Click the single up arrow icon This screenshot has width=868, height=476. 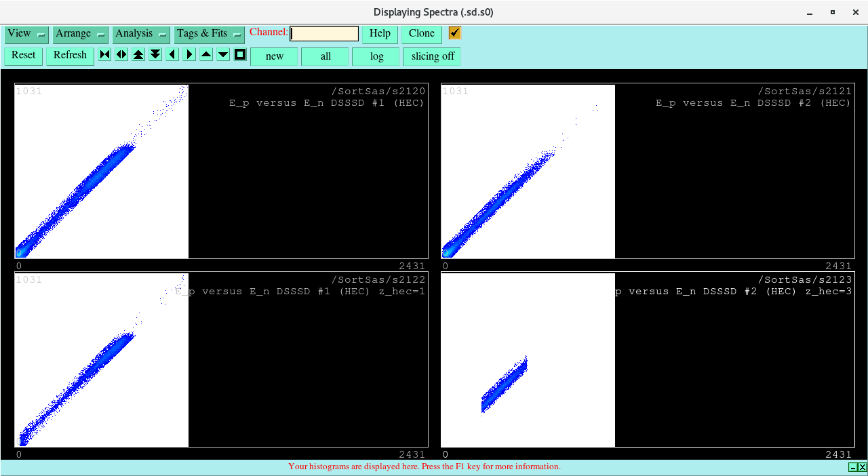(x=206, y=55)
